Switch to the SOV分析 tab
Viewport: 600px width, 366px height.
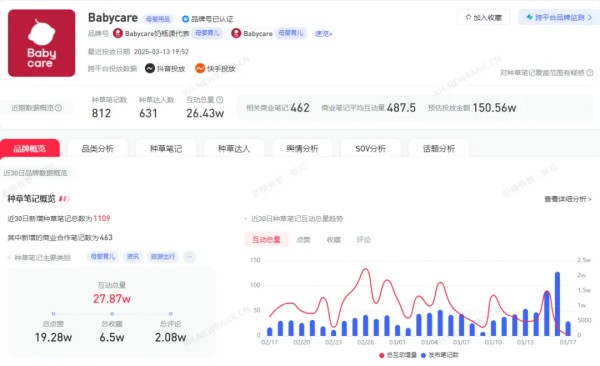pyautogui.click(x=370, y=149)
